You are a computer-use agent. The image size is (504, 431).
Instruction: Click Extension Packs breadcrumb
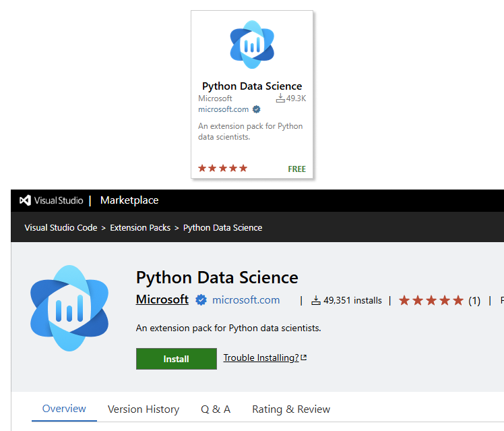[x=140, y=228]
